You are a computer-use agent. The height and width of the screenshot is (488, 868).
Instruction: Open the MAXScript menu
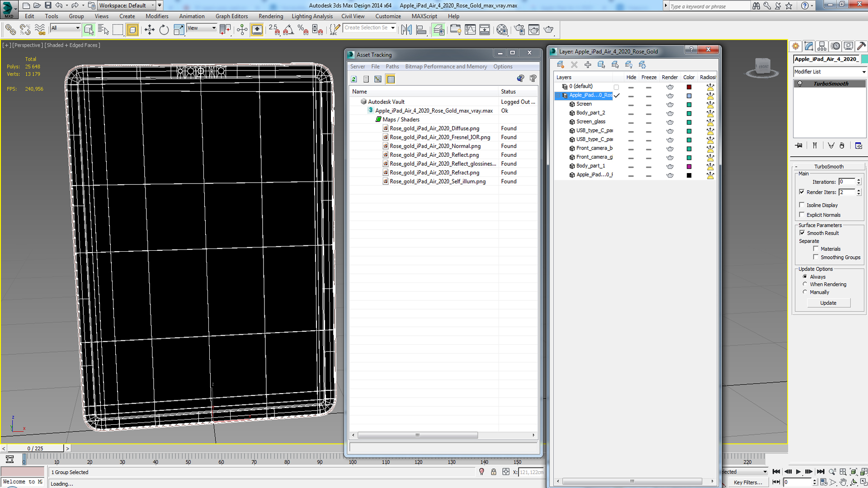(x=424, y=16)
